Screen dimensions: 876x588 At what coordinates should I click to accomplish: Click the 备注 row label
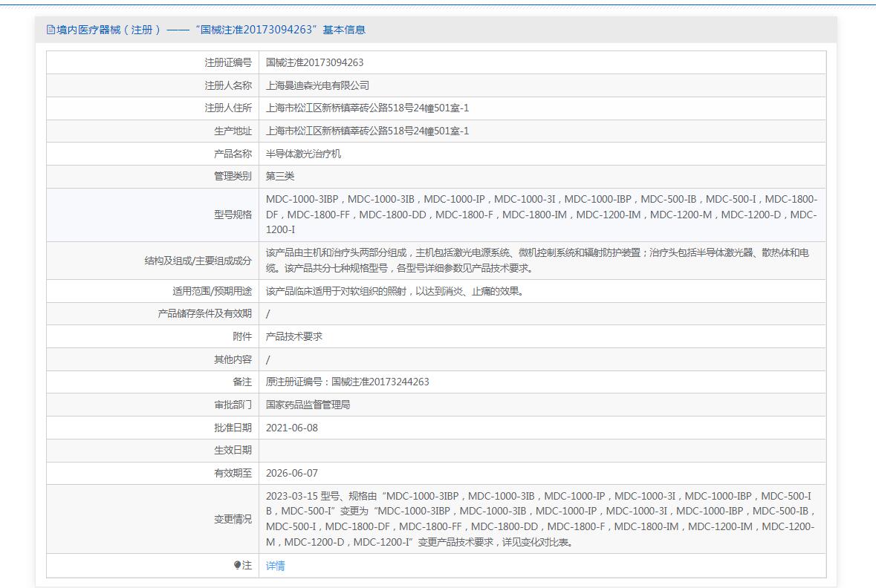[242, 382]
